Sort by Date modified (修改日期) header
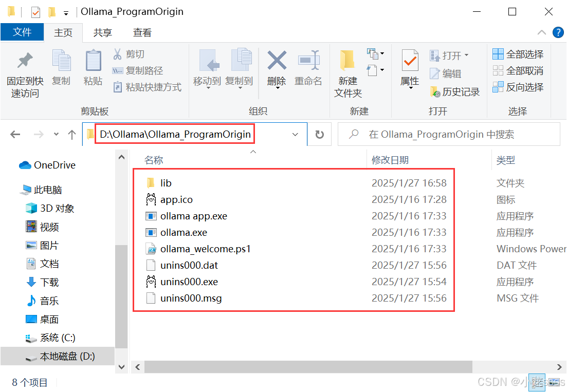Screen dimensions: 567x392 click(390, 160)
